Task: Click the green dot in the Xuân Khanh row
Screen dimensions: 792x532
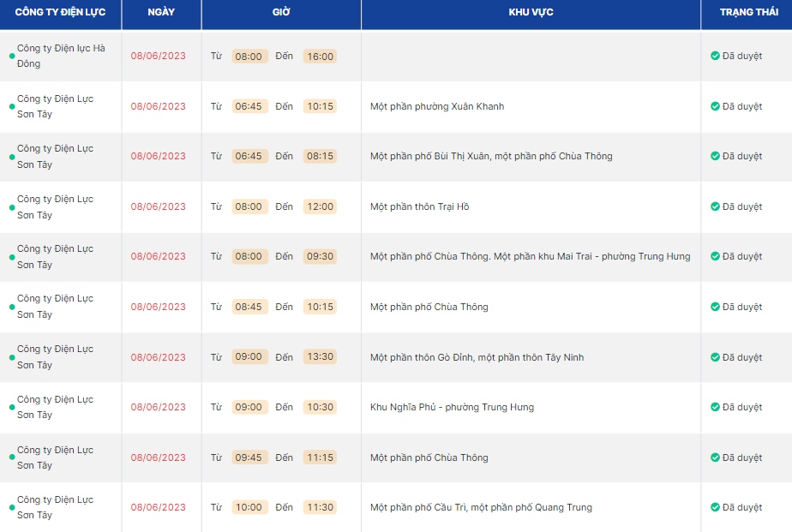Action: click(x=12, y=106)
